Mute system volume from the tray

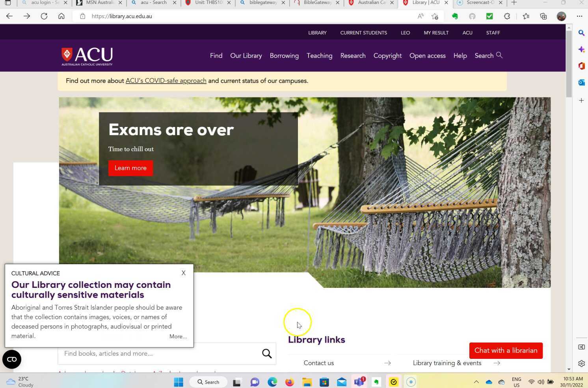(x=541, y=382)
